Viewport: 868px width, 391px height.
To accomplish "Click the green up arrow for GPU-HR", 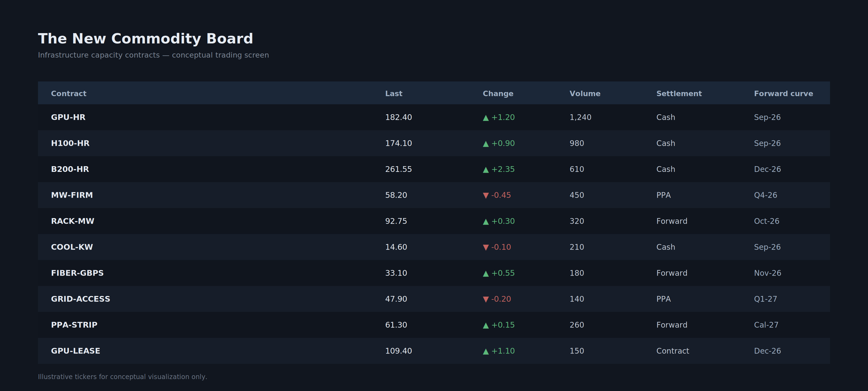I will pyautogui.click(x=486, y=118).
